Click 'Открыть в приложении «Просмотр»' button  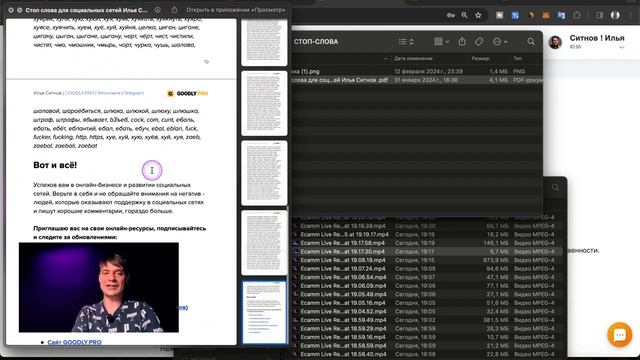tap(236, 10)
